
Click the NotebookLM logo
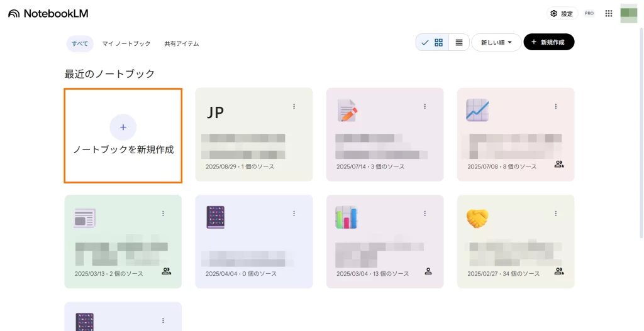48,14
